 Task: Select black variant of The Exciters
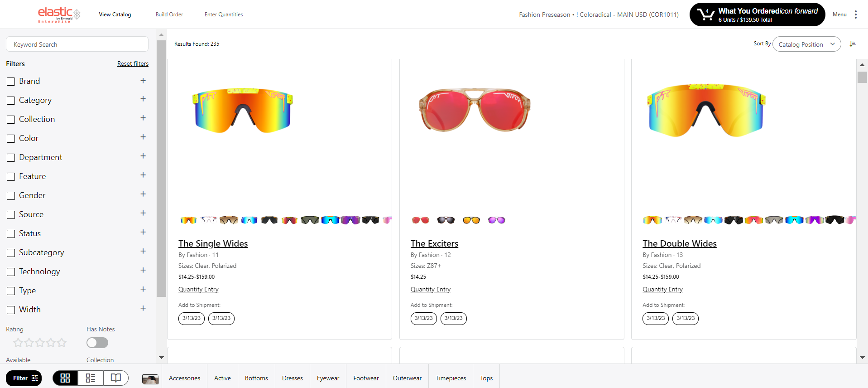pos(446,220)
